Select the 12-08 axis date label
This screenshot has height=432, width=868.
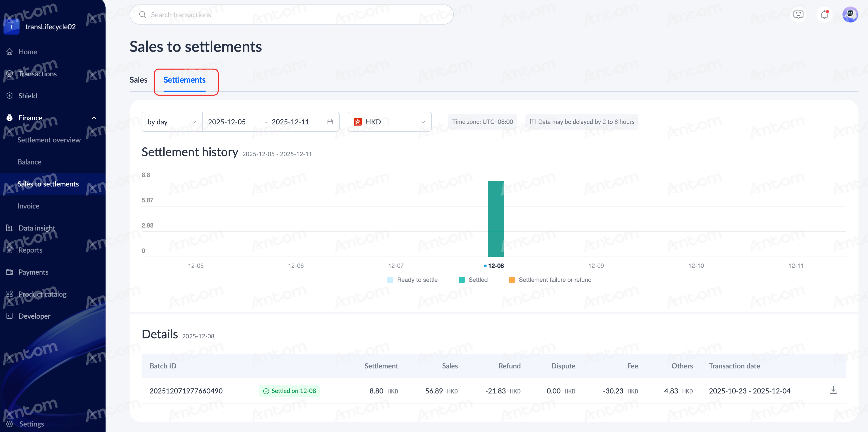tap(496, 266)
